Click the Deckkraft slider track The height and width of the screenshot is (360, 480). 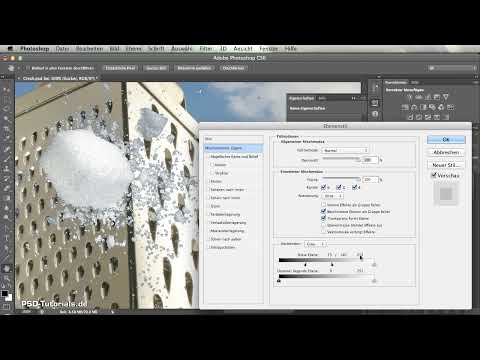pyautogui.click(x=342, y=158)
